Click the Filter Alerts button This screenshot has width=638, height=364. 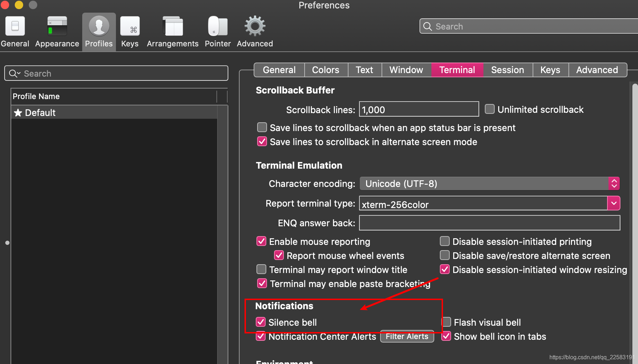406,336
